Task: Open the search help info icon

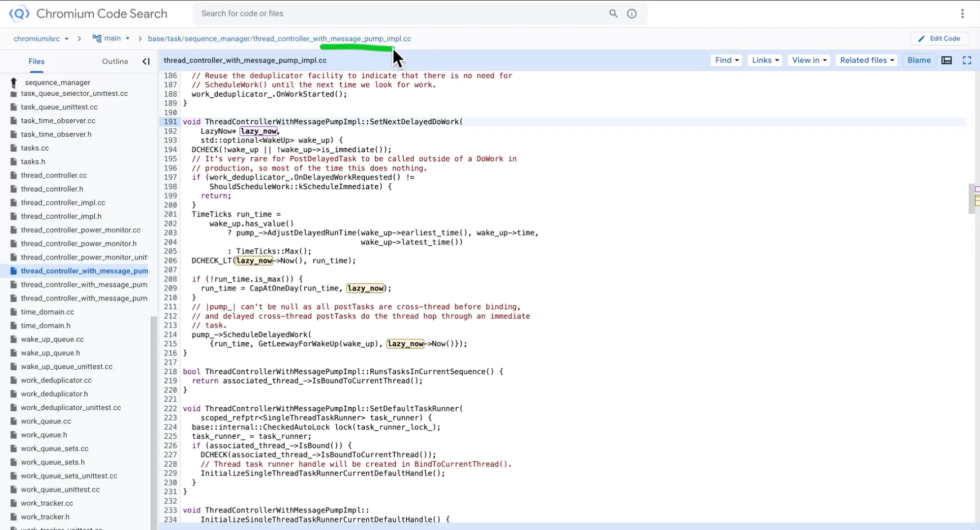Action: point(632,13)
